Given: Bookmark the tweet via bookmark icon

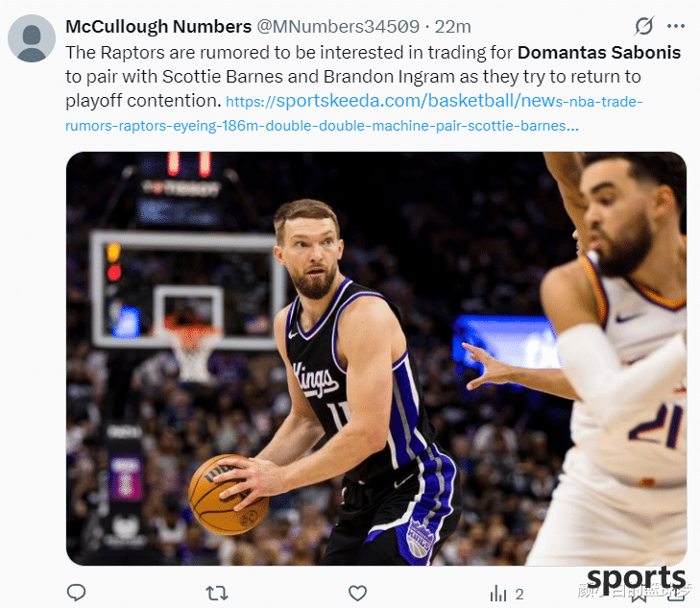Looking at the screenshot, I should tap(639, 596).
